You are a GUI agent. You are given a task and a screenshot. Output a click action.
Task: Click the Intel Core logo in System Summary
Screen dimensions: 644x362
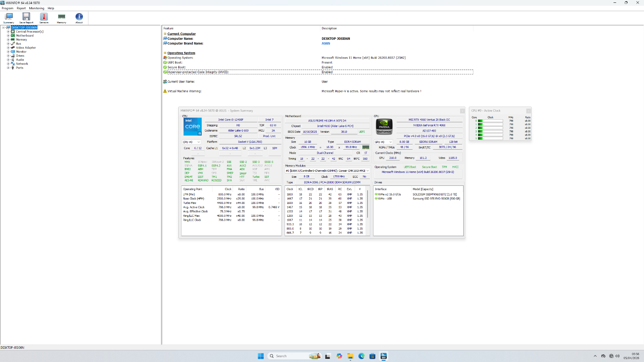192,127
